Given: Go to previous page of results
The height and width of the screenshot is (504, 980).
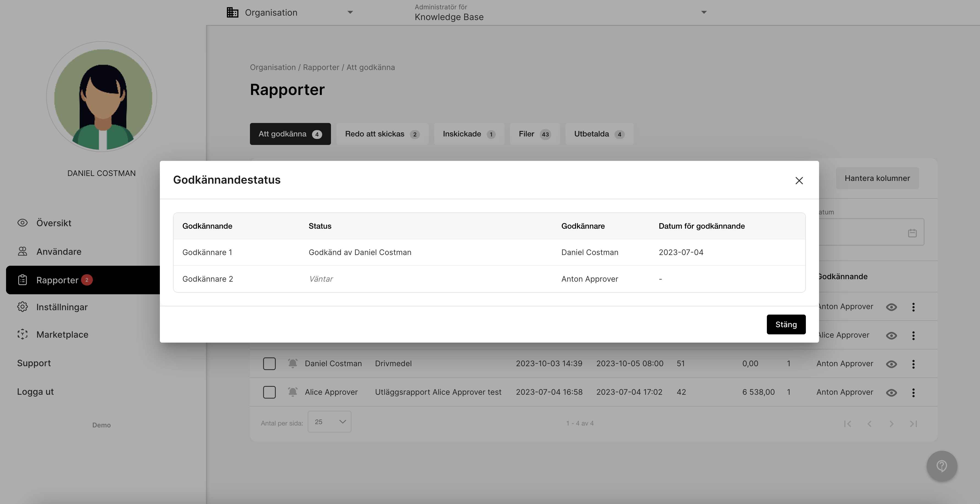Looking at the screenshot, I should point(869,423).
